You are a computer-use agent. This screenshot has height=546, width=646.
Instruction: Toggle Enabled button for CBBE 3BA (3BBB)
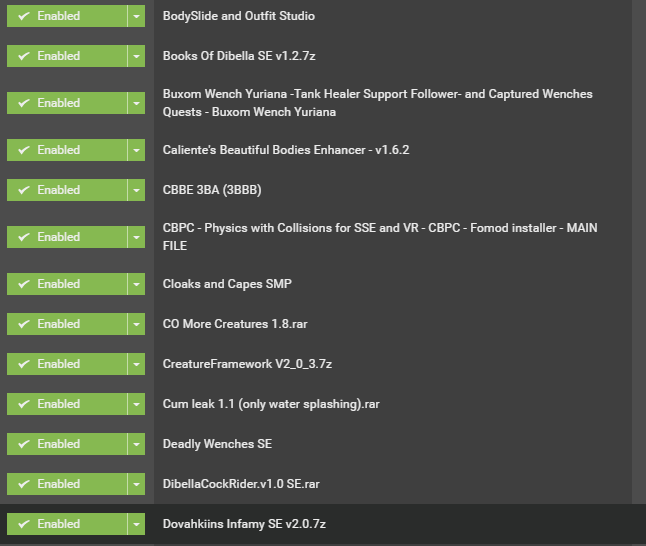click(x=67, y=190)
